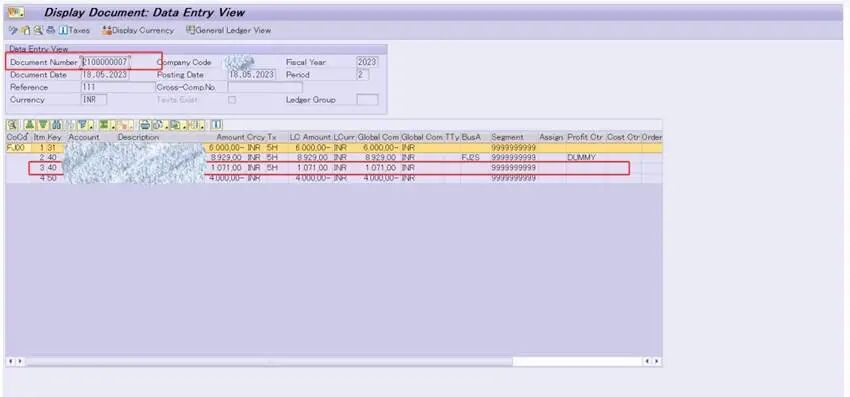The image size is (850, 397).
Task: Click the rightmost scroll arrow of grid scrollbar
Action: 656,361
